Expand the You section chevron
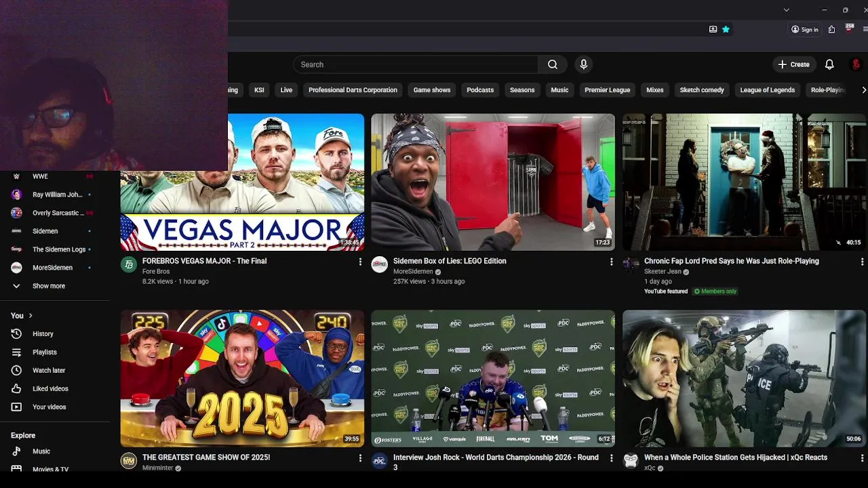 pos(31,315)
